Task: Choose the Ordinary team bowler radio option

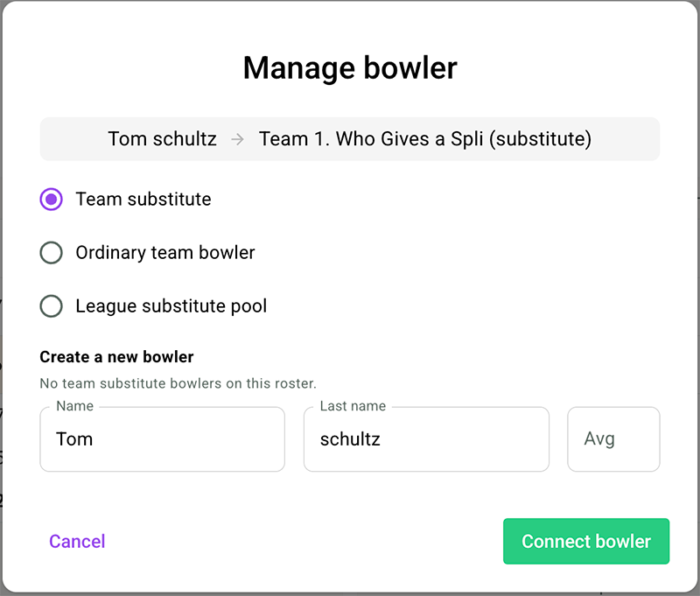Action: [51, 253]
